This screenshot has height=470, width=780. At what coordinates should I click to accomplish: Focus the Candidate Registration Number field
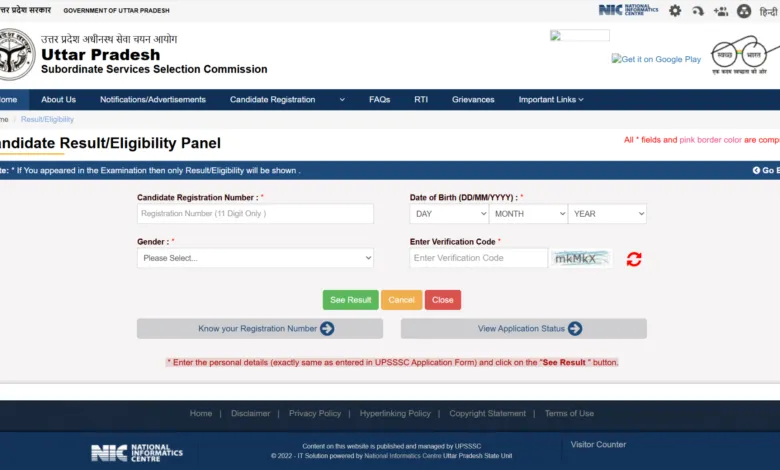(255, 214)
